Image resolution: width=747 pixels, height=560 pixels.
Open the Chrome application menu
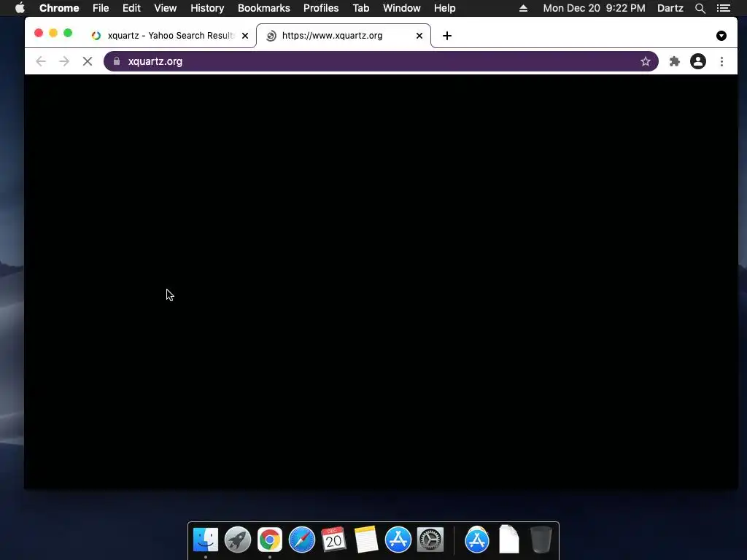pos(59,8)
